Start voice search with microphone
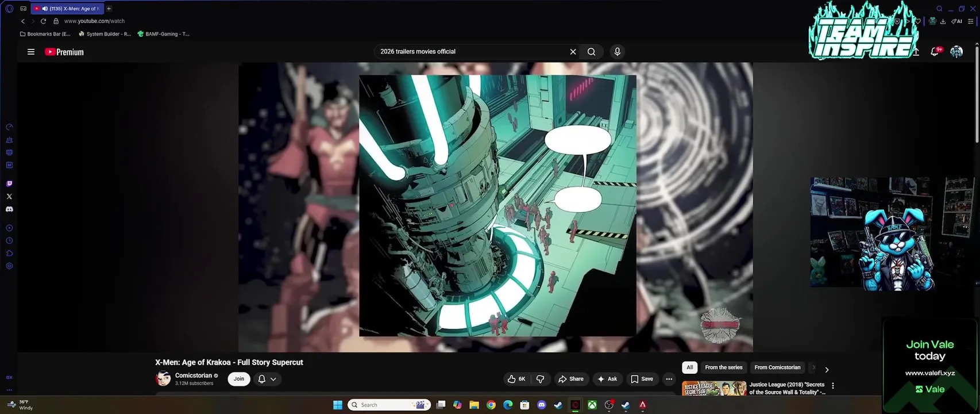Screen dimensions: 980x414 point(618,52)
